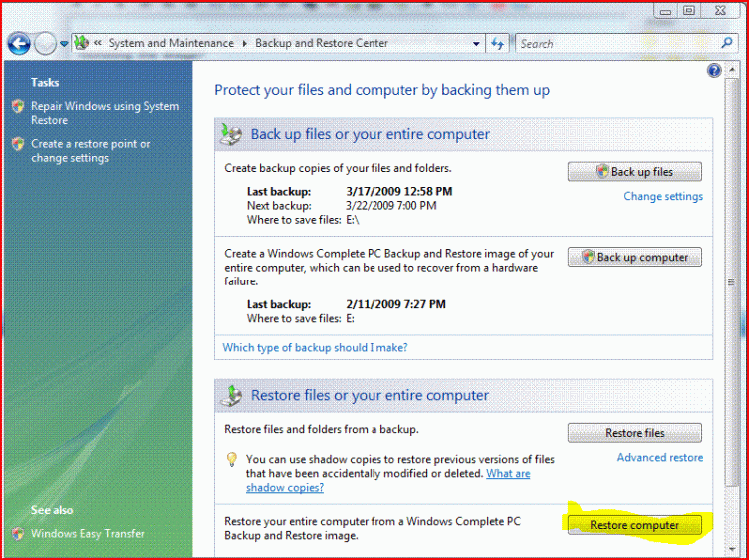This screenshot has width=749, height=560.
Task: Open the Change settings link
Action: (x=663, y=196)
